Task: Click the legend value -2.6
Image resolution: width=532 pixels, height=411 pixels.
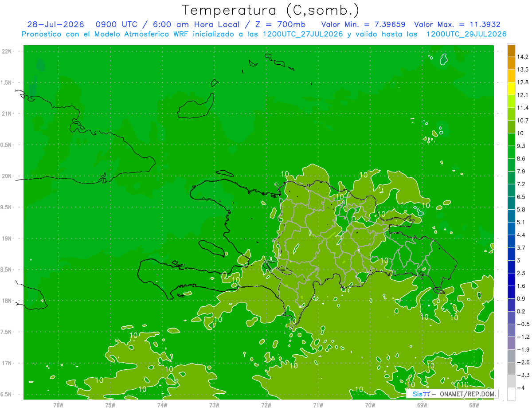Action: 523,362
